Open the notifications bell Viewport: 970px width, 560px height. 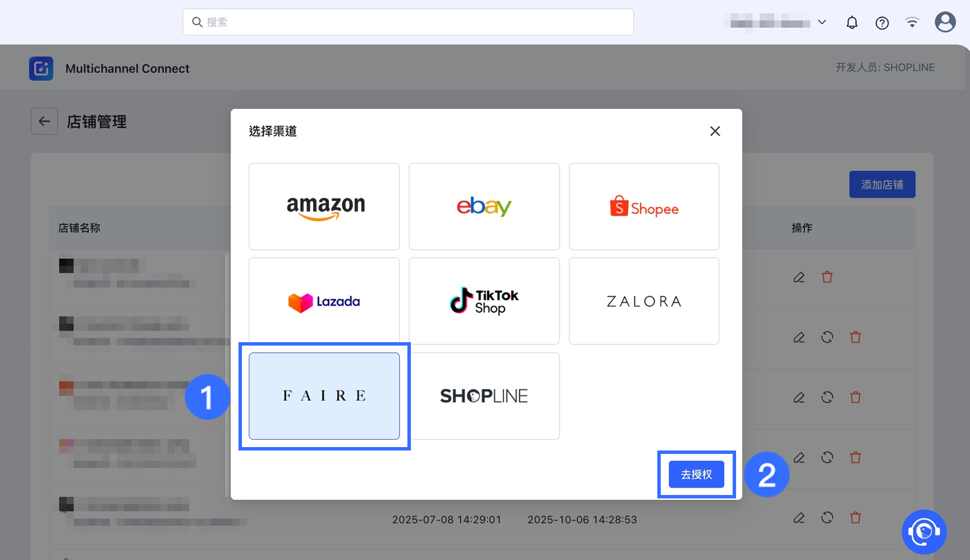click(x=852, y=23)
